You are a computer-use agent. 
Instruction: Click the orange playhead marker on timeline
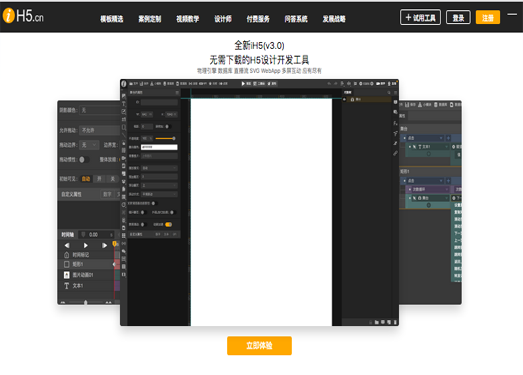[115, 244]
